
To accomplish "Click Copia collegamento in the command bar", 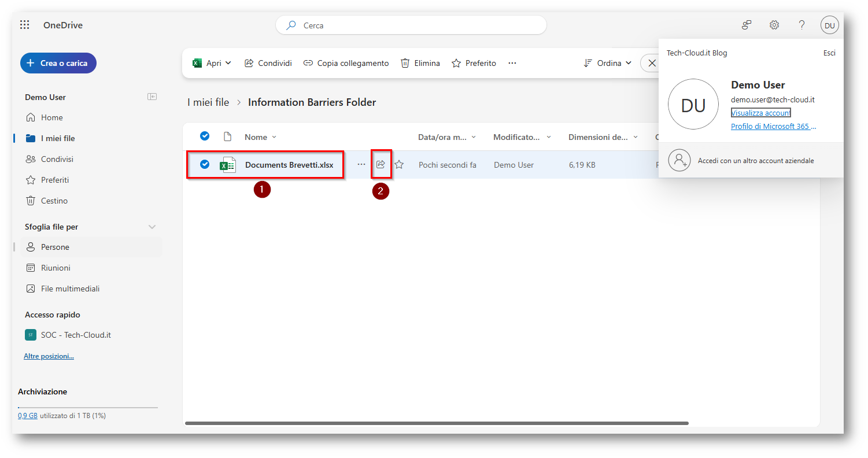I will (x=346, y=63).
